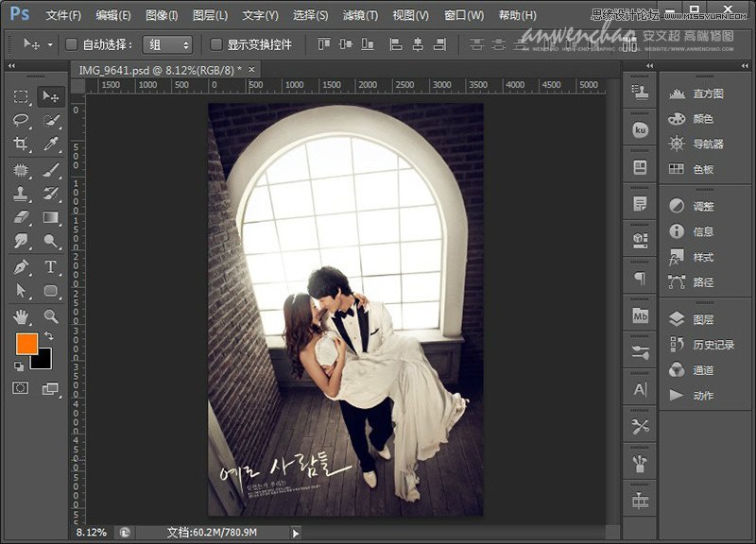
Task: Select the Horizontal Type tool
Action: (x=51, y=267)
